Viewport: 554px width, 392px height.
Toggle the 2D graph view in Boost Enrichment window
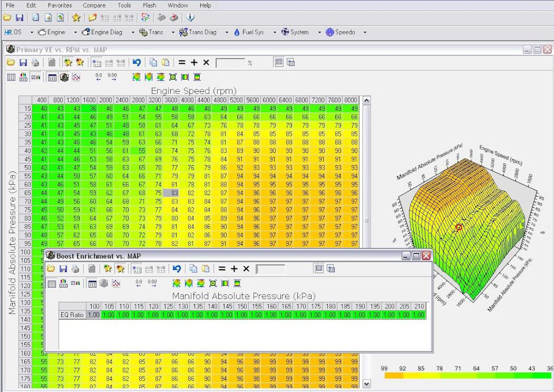point(116,283)
